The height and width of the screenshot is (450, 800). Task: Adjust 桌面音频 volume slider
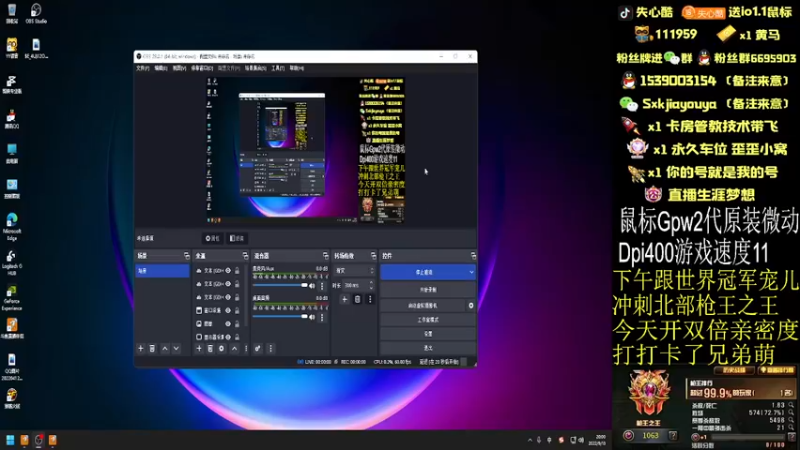click(x=280, y=317)
